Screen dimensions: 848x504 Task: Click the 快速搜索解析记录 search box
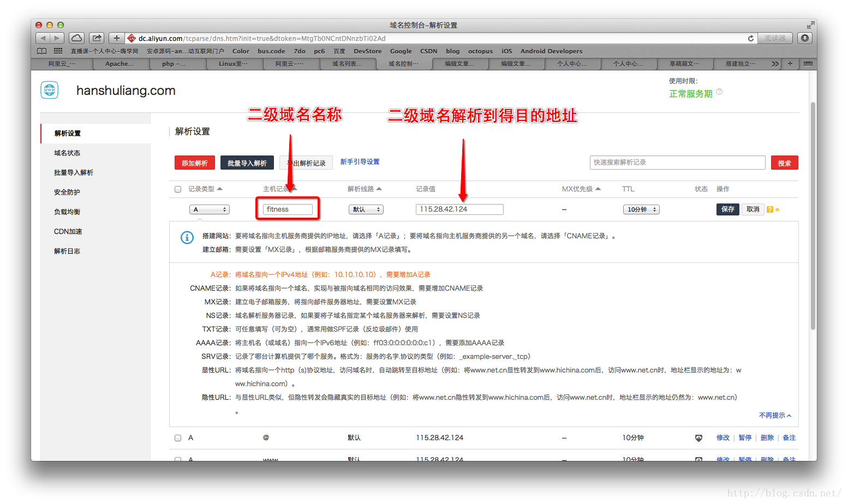(x=678, y=163)
